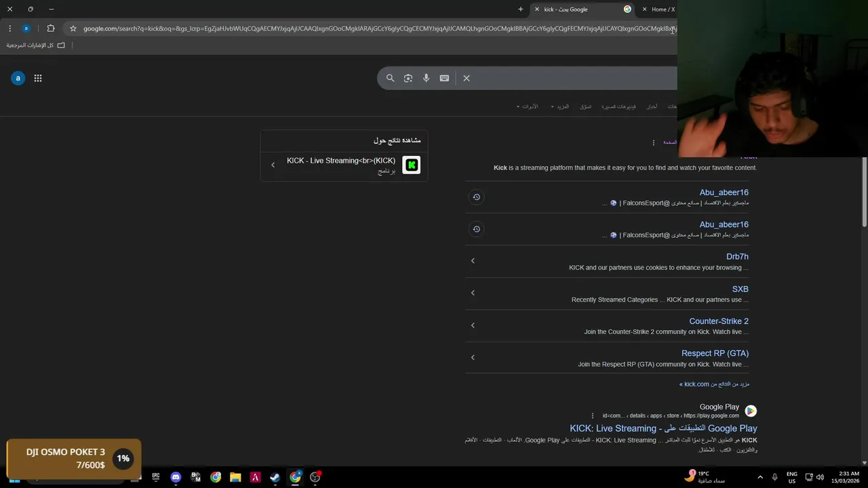The width and height of the screenshot is (868, 488).
Task: Switch to the 'تسوّق' shopping tab
Action: tap(586, 106)
